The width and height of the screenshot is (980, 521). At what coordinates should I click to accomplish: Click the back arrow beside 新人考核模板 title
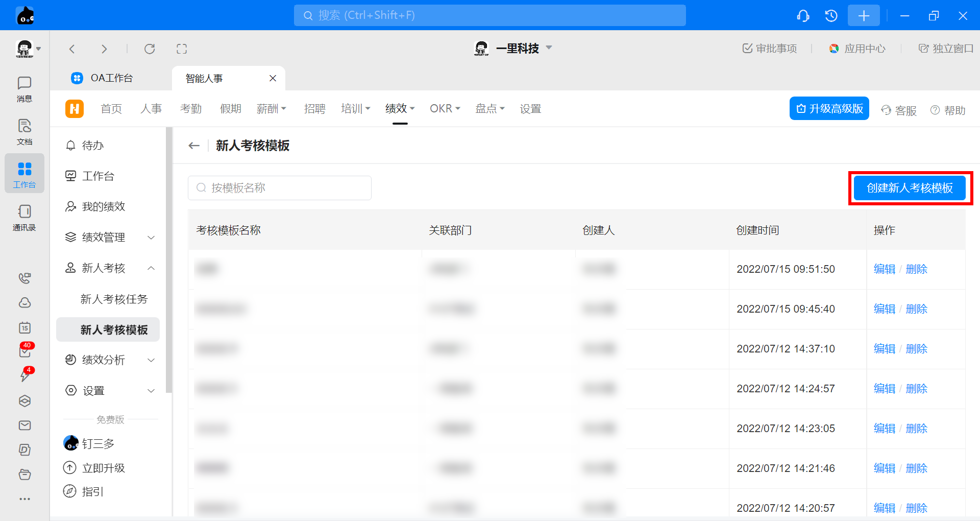tap(194, 146)
